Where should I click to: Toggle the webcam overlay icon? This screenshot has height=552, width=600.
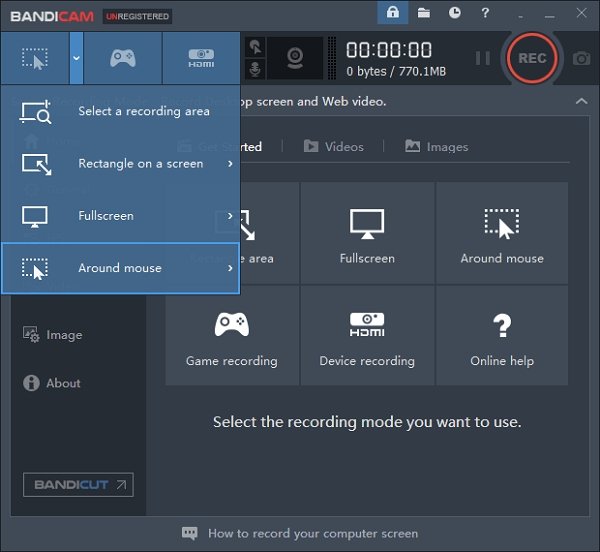(295, 58)
